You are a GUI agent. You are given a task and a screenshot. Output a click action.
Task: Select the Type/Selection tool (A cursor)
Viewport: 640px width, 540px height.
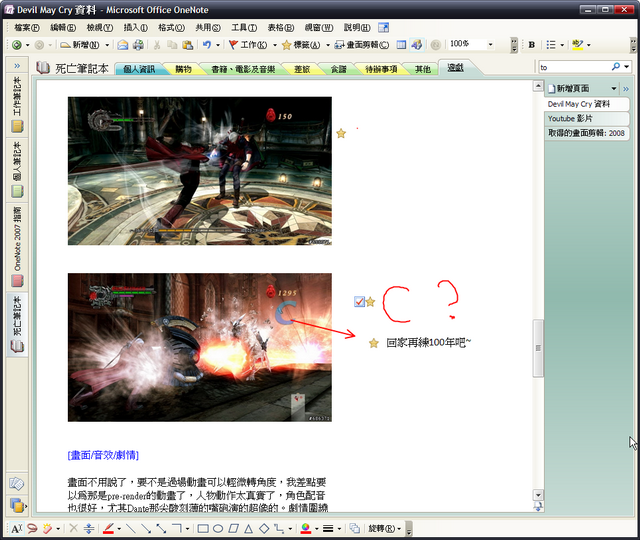16,529
